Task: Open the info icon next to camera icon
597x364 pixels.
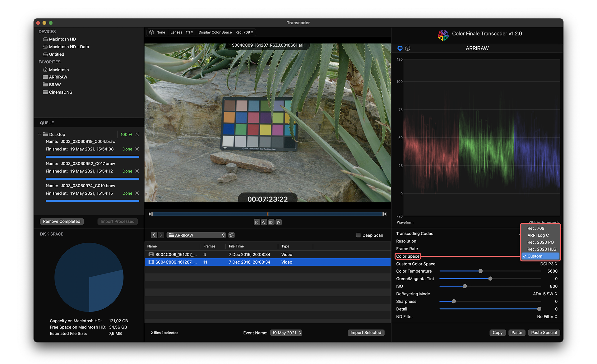Action: pos(408,48)
